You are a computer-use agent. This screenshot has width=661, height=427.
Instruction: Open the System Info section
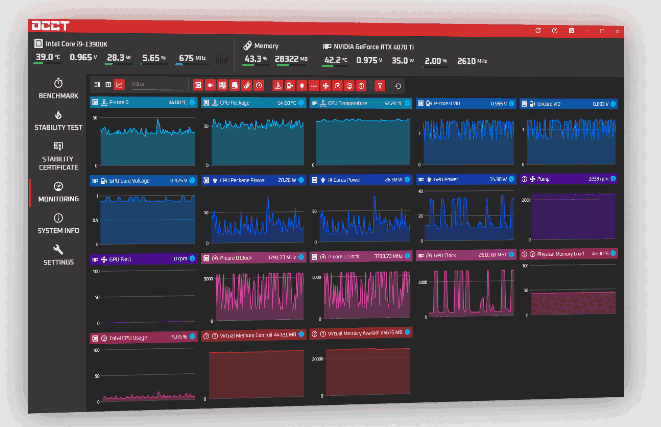(x=58, y=224)
